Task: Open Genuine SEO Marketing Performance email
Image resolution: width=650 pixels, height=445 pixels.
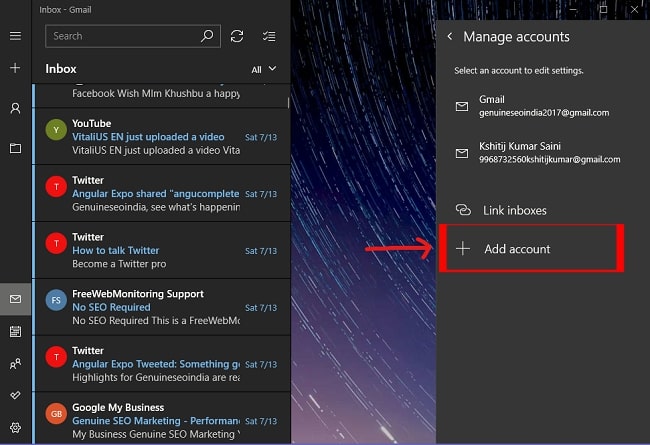Action: pyautogui.click(x=162, y=418)
